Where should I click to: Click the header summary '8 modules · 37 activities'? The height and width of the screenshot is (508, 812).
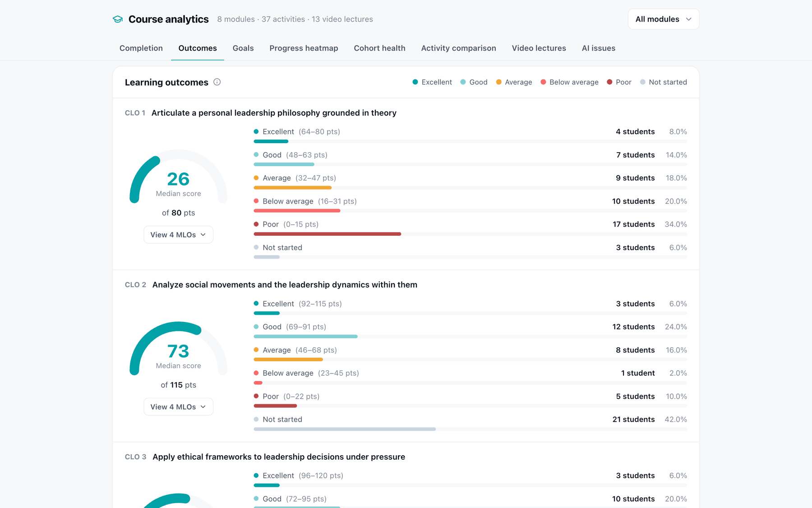pos(261,19)
